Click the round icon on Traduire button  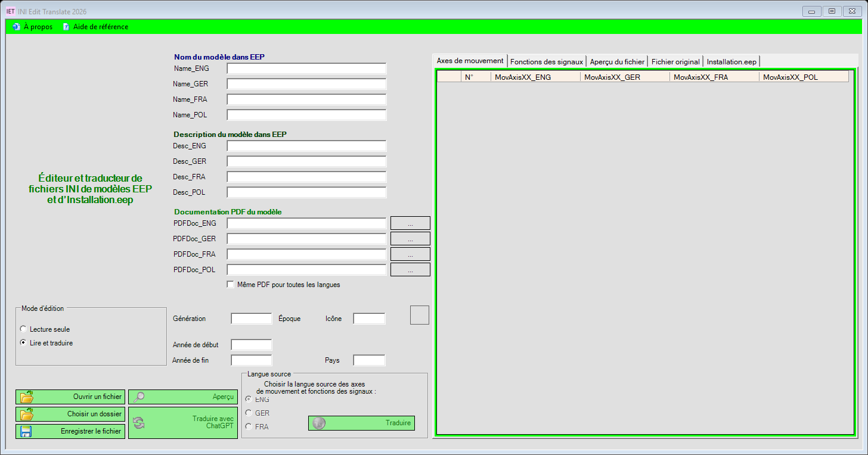319,423
